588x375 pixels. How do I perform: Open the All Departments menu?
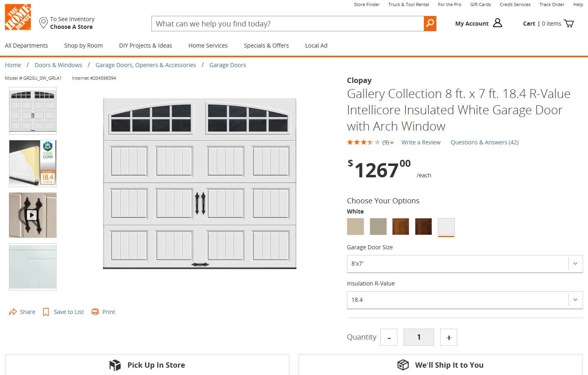(x=26, y=46)
